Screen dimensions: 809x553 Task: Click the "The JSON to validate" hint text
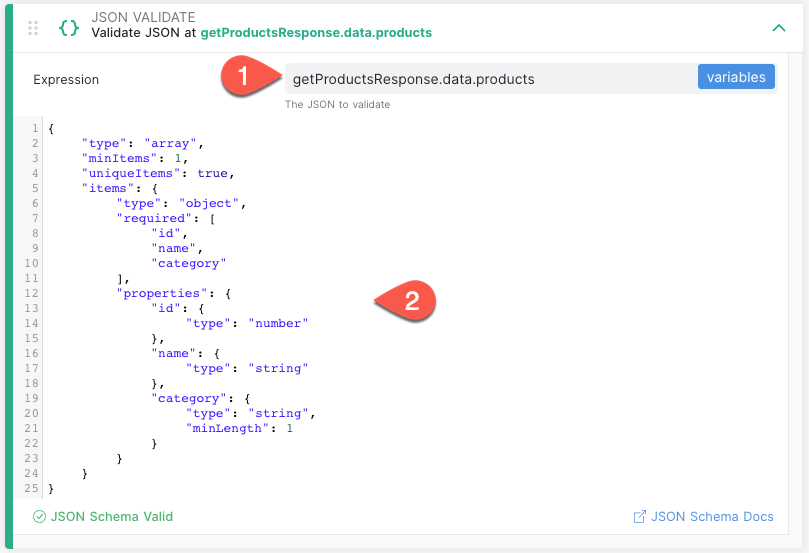click(x=337, y=104)
